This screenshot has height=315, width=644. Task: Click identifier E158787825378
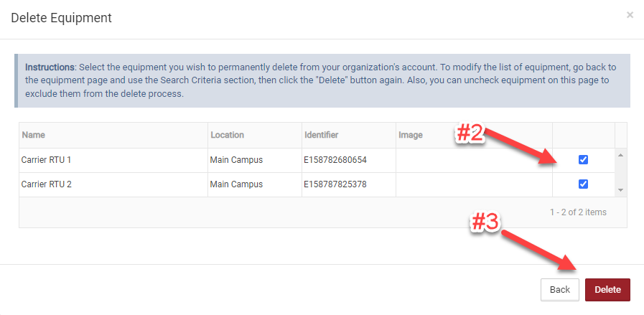[x=335, y=184]
